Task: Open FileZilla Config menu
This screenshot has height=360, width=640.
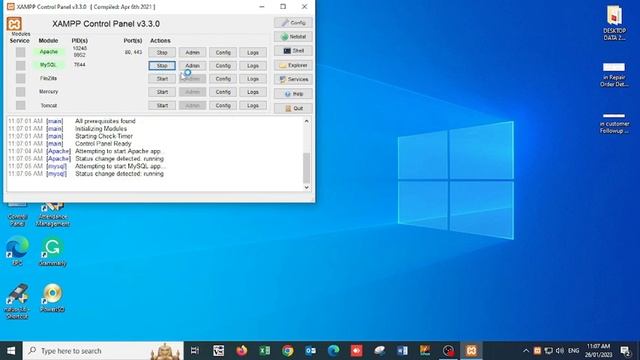Action: [x=223, y=79]
